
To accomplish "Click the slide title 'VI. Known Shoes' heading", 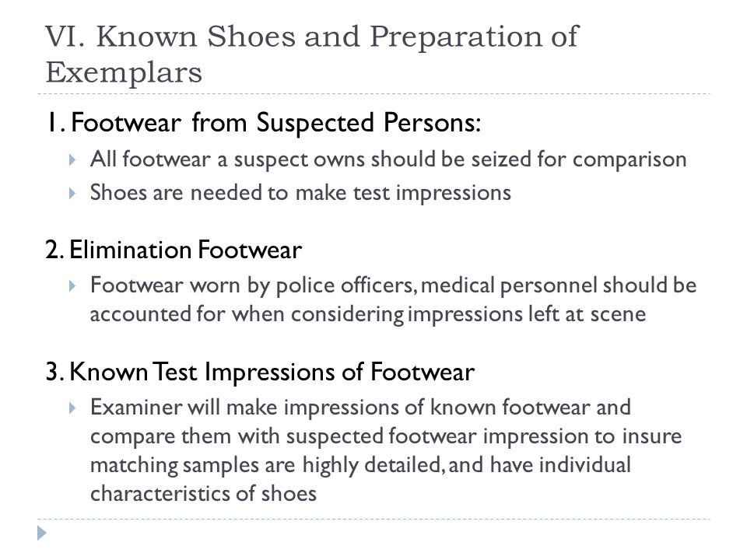I will click(312, 54).
